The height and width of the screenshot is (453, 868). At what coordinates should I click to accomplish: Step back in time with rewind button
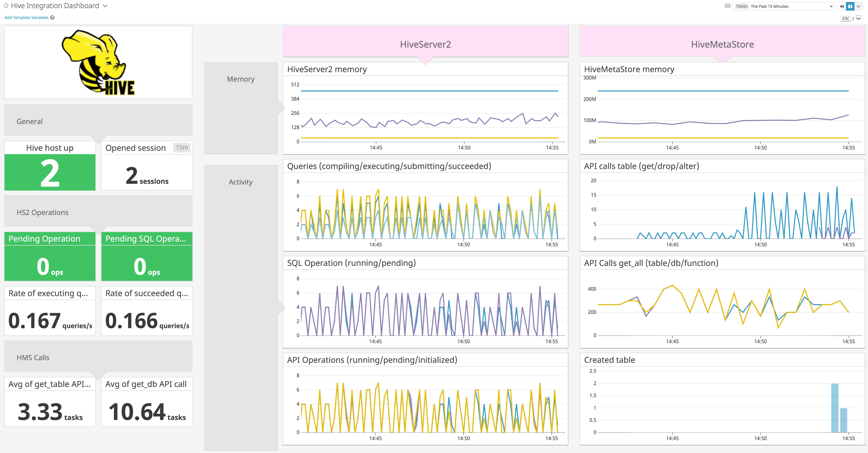(x=842, y=6)
